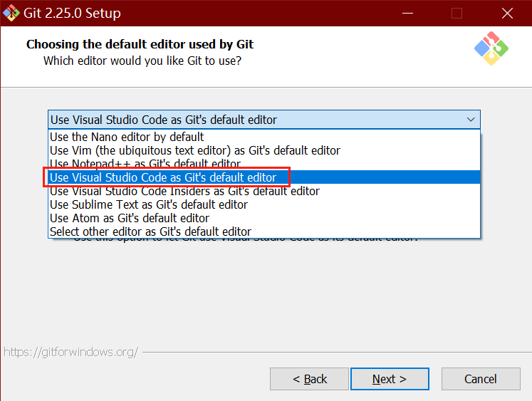This screenshot has height=401, width=532.
Task: Choose Vim as Git's default editor
Action: tap(264, 150)
